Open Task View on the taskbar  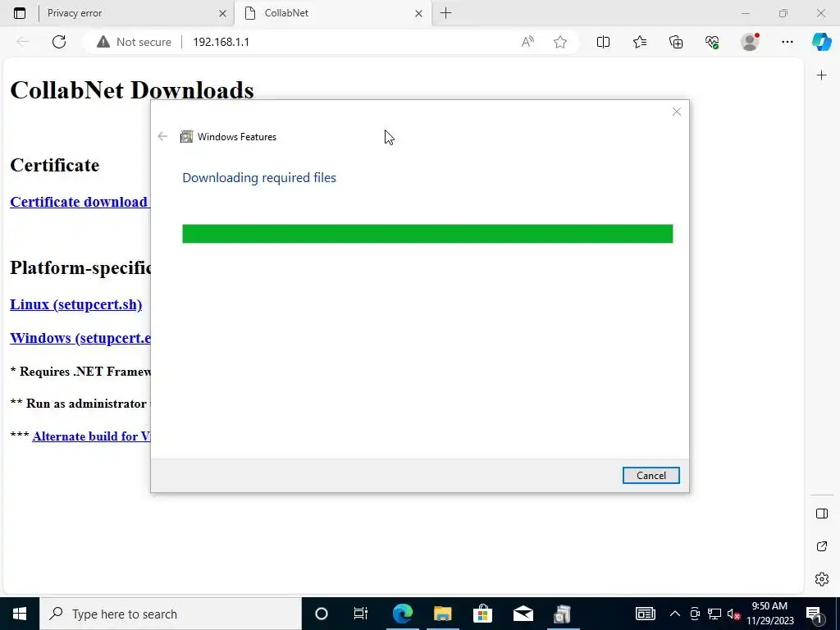click(x=361, y=614)
